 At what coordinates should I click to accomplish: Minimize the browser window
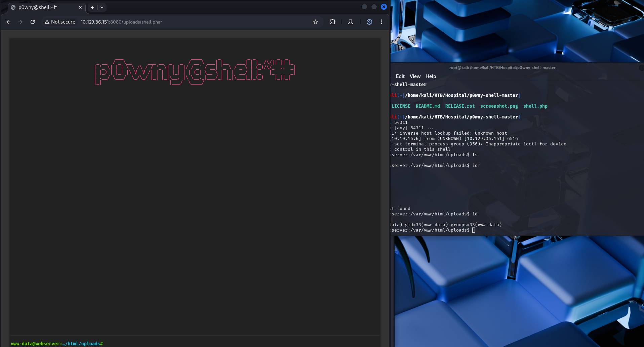[364, 7]
